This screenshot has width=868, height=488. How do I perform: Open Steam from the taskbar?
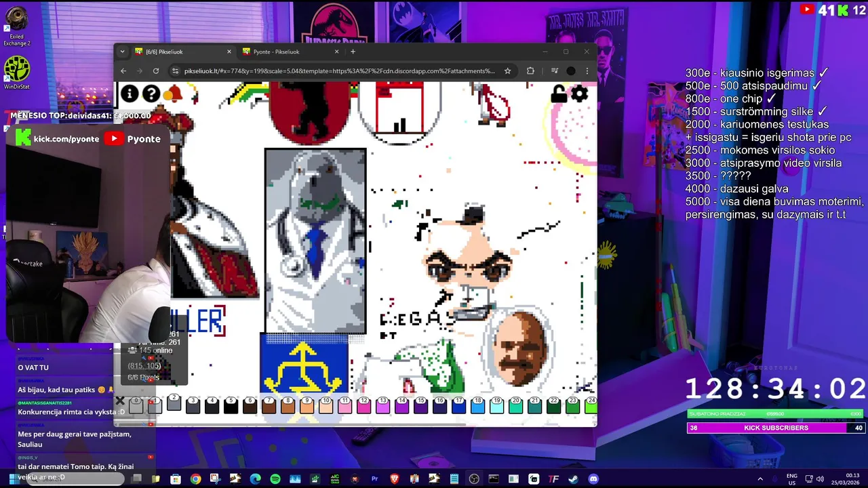coord(574,479)
